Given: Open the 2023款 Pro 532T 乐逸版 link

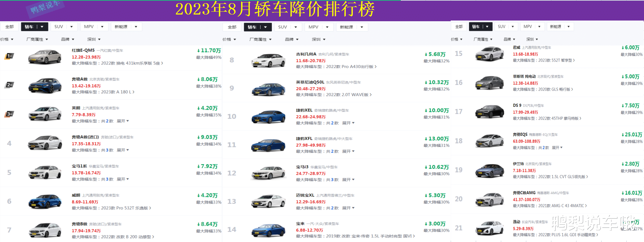Looking at the screenshot, I should coord(126,208).
